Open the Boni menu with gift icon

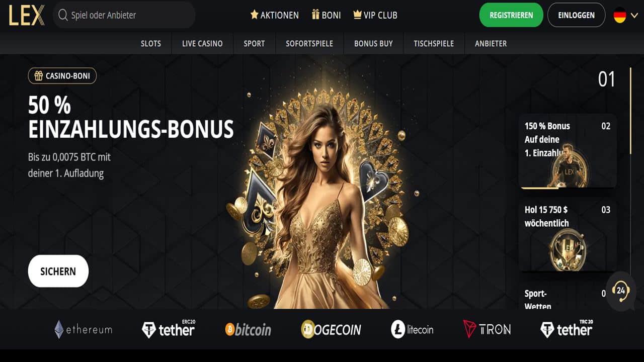tap(326, 15)
